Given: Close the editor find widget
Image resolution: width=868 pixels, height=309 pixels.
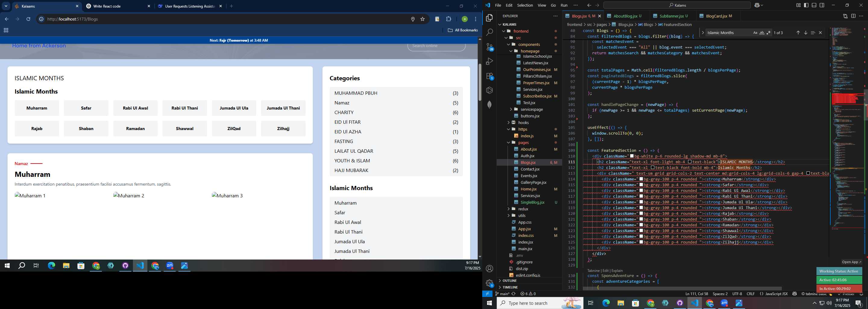Looking at the screenshot, I should (820, 33).
